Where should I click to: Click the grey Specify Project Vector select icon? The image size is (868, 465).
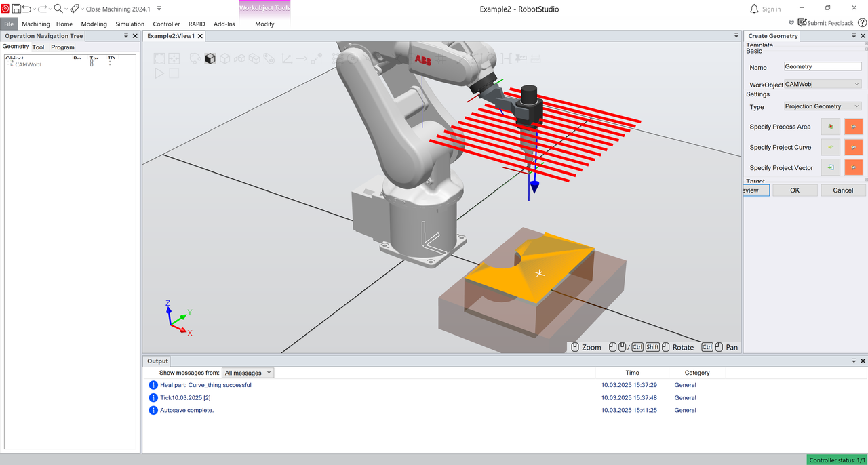[831, 167]
